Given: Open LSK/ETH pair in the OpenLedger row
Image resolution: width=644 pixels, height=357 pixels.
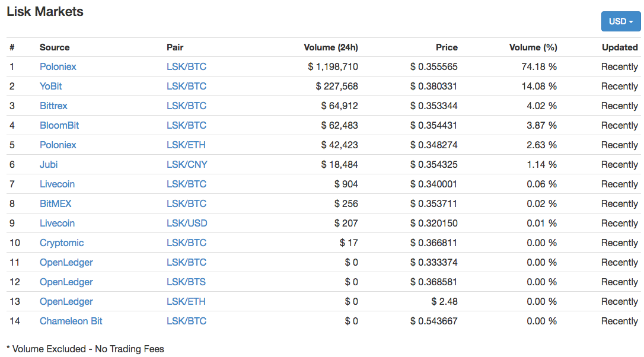Looking at the screenshot, I should click(x=186, y=301).
